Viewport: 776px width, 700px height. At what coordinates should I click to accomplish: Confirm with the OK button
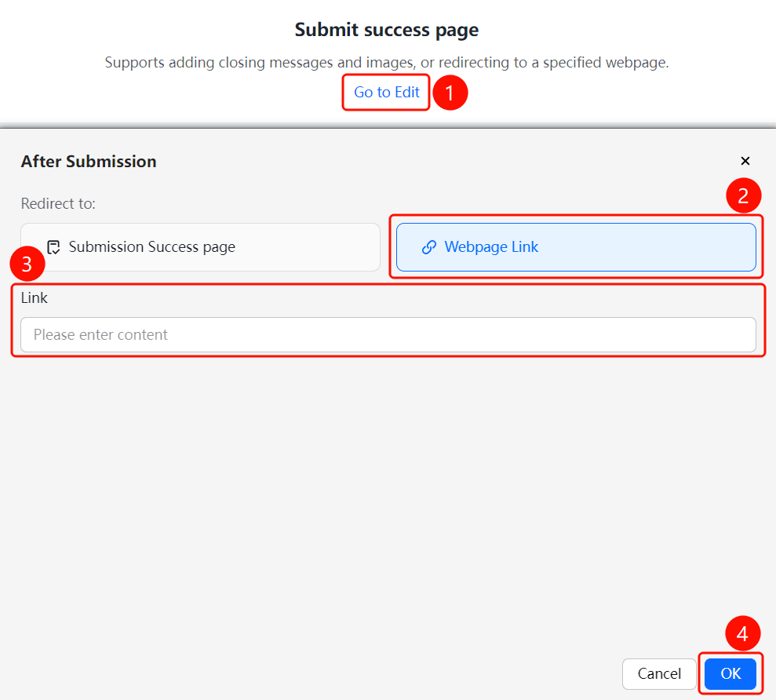[x=730, y=673]
